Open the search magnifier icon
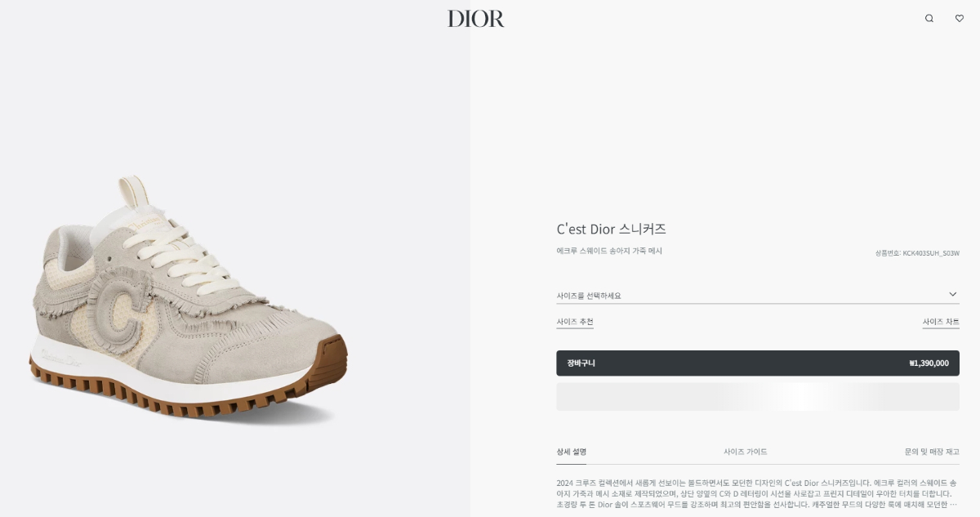980x517 pixels. (929, 18)
